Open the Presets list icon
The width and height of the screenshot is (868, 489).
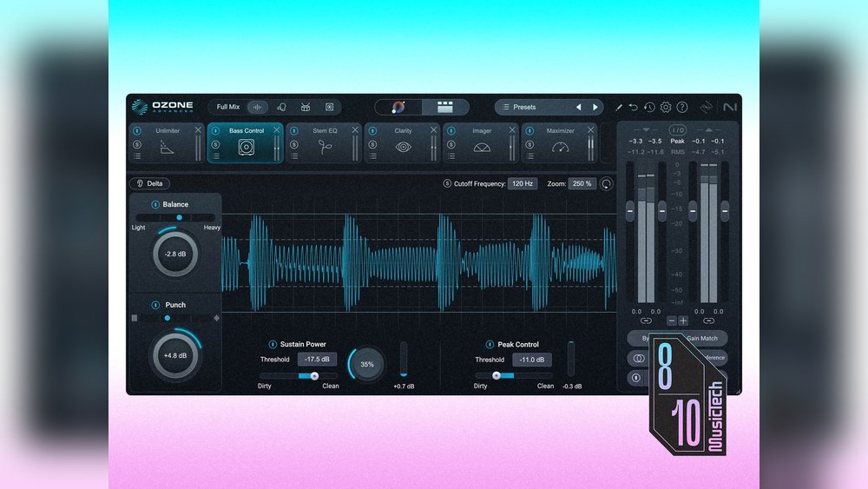point(505,107)
